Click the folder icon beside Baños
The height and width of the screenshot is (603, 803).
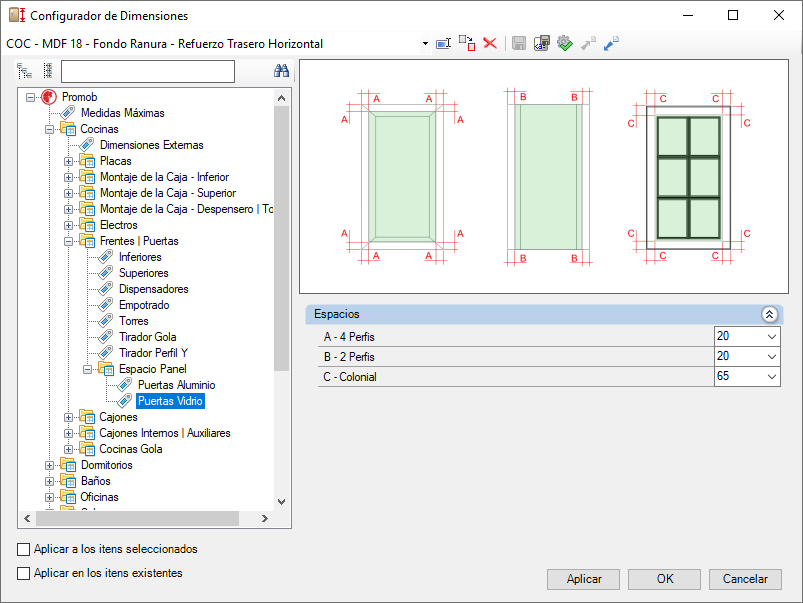(x=68, y=481)
